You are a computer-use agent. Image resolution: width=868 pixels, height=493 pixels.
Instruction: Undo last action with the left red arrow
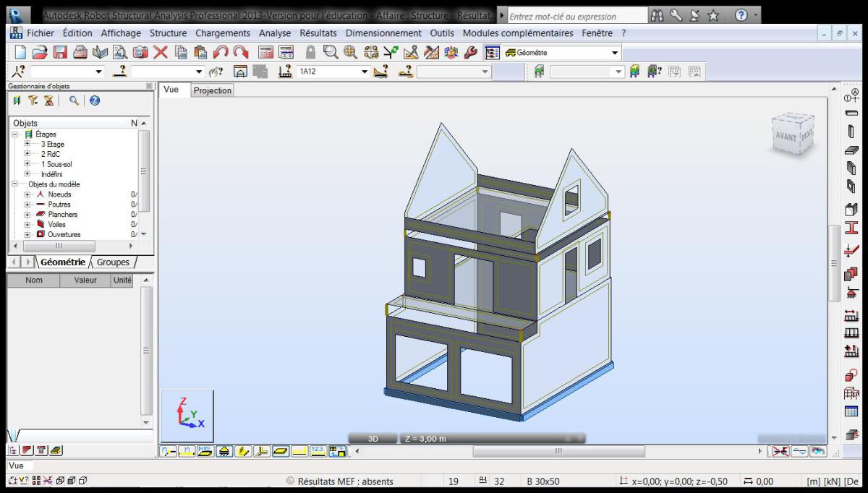pyautogui.click(x=221, y=52)
